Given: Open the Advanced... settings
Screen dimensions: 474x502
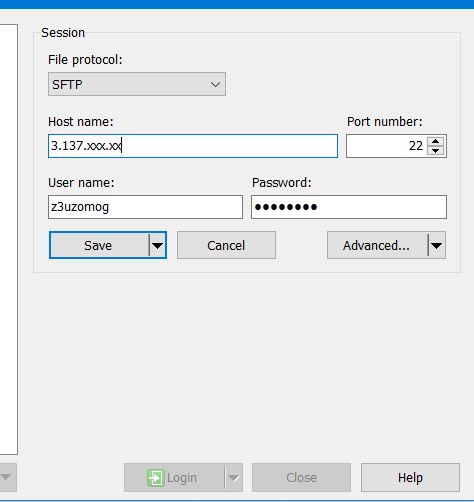Looking at the screenshot, I should coord(377,245).
